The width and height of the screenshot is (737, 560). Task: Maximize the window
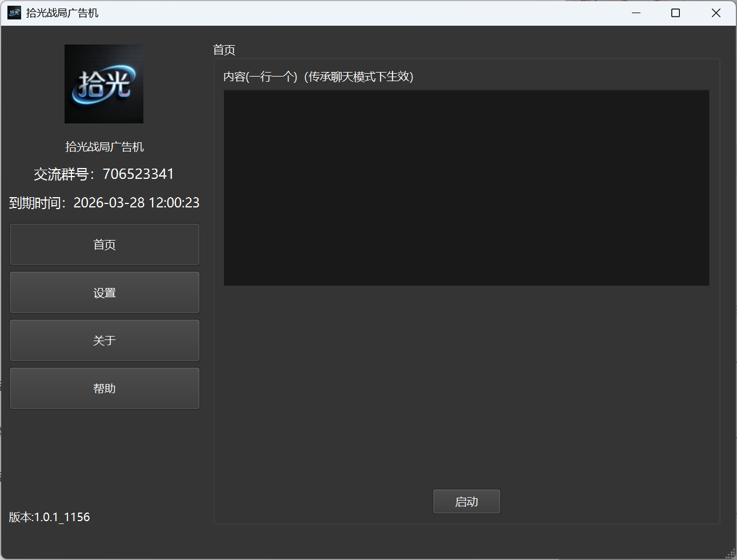point(675,13)
